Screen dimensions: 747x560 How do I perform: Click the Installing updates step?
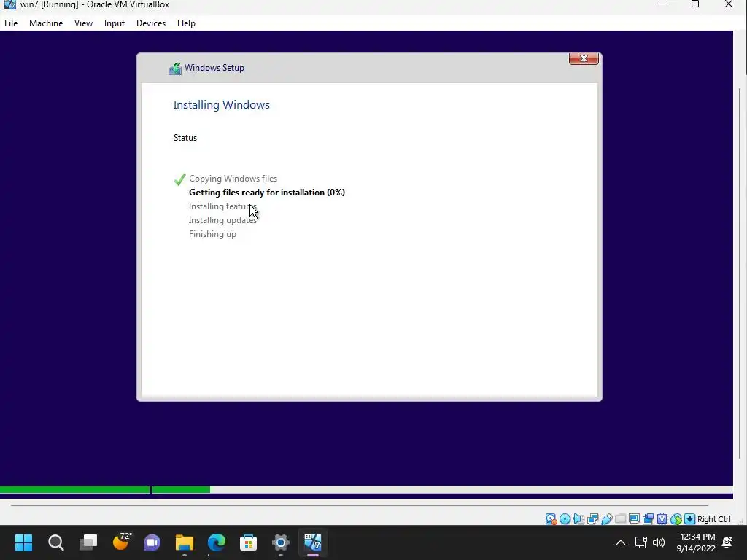pos(222,220)
